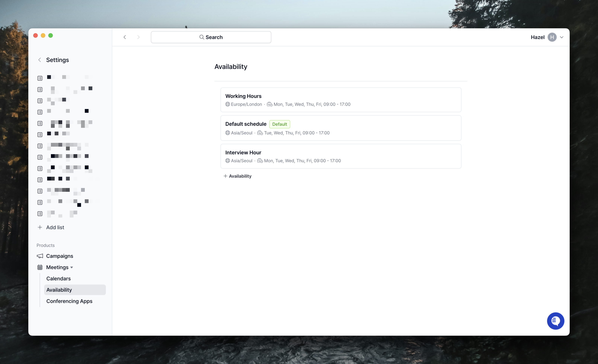This screenshot has height=364, width=598.
Task: Open the support chat bubble icon
Action: point(555,321)
